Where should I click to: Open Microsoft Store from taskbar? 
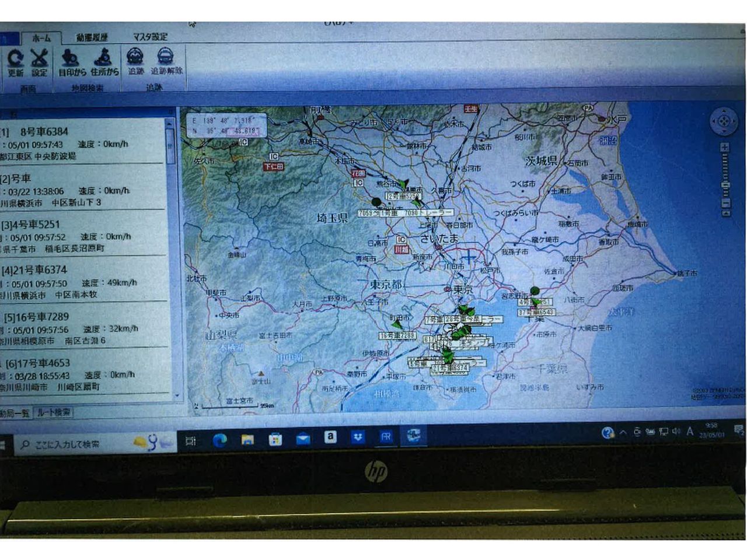(x=275, y=439)
